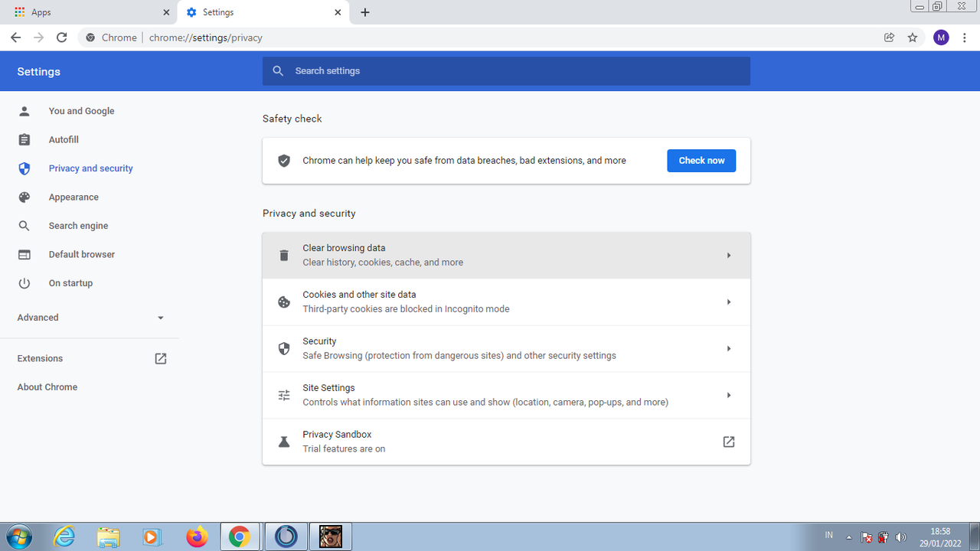Open On startup settings
The height and width of the screenshot is (551, 980).
70,283
